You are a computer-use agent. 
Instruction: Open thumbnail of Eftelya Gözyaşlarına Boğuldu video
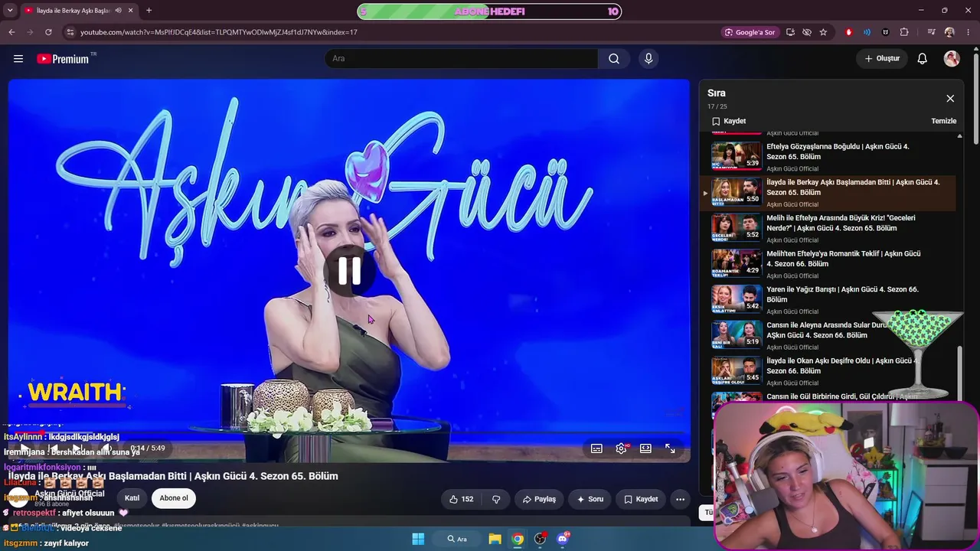pyautogui.click(x=737, y=156)
